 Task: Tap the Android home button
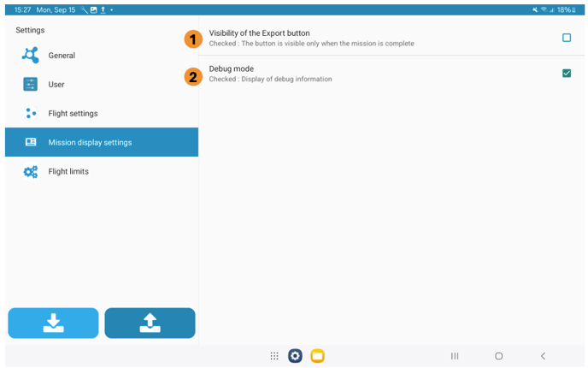(498, 356)
